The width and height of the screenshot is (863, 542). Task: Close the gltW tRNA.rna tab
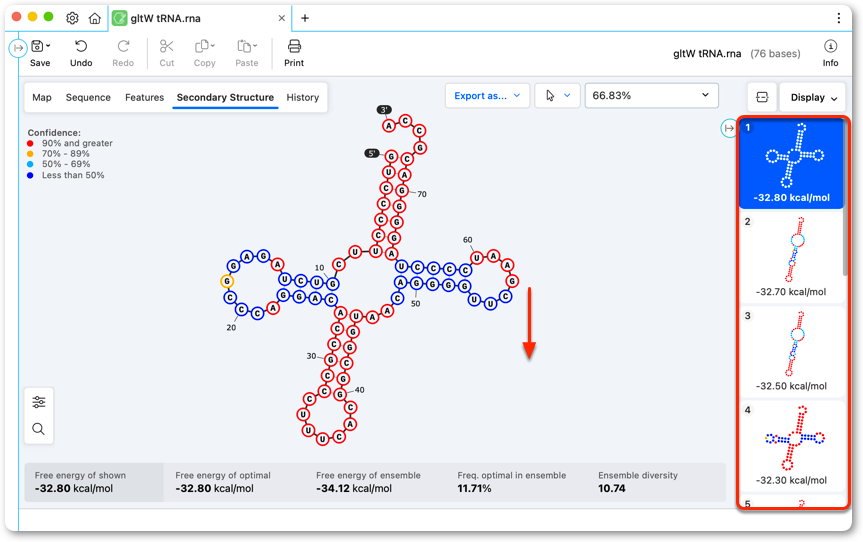[281, 18]
